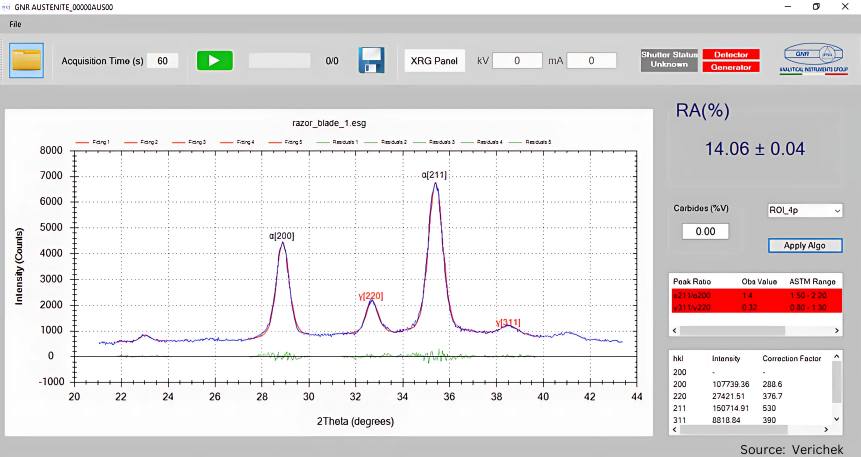Click the Carbides (%V) input box
Image resolution: width=861 pixels, height=457 pixels.
point(706,232)
